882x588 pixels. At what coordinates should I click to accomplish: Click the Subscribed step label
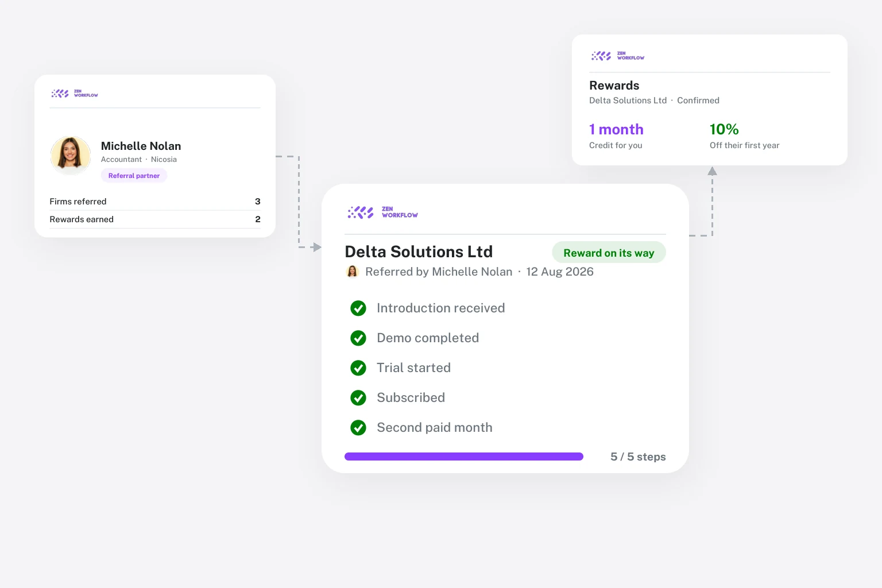click(411, 398)
